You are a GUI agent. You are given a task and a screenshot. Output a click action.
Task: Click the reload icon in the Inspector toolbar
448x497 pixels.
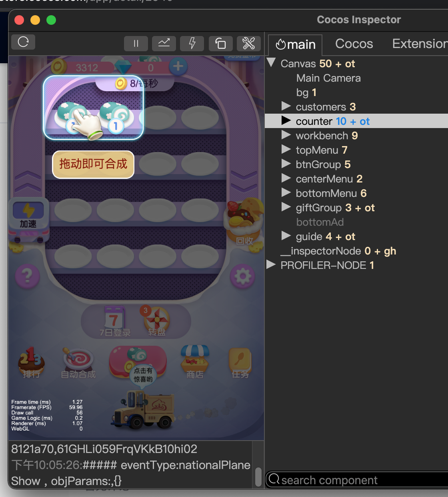23,42
